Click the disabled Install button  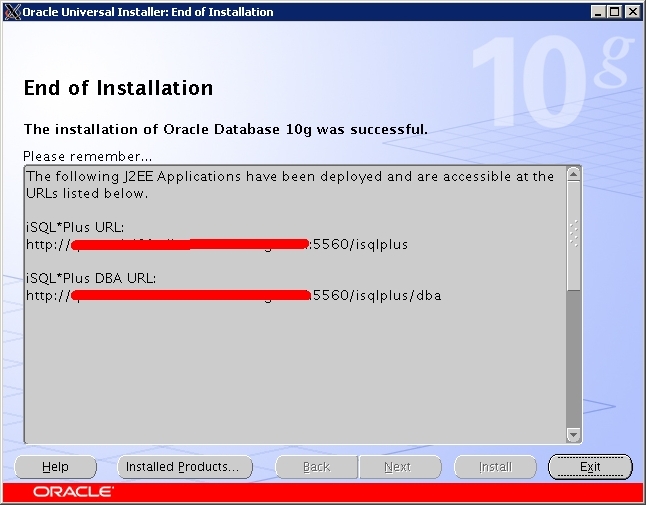[495, 467]
